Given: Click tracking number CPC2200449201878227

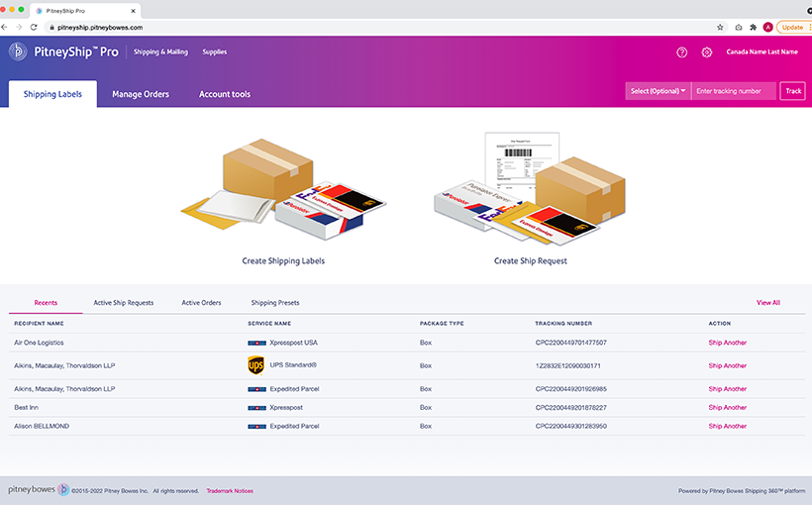Looking at the screenshot, I should [x=570, y=408].
